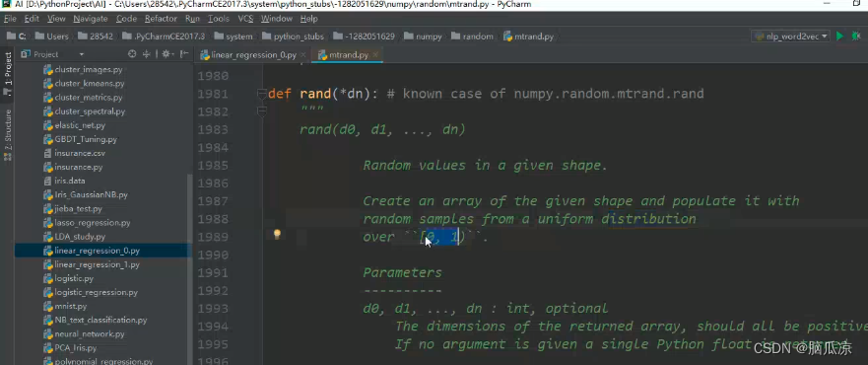Select elastic_net.py in the project tree
The width and height of the screenshot is (868, 365).
click(74, 125)
